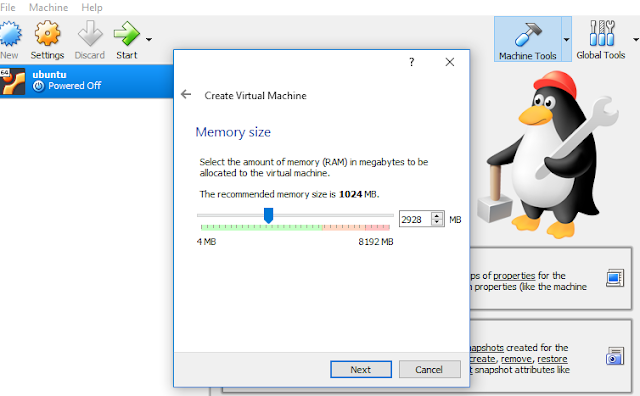Screen dimensions: 640x396
Task: Click the Details monitor icon
Action: (615, 278)
